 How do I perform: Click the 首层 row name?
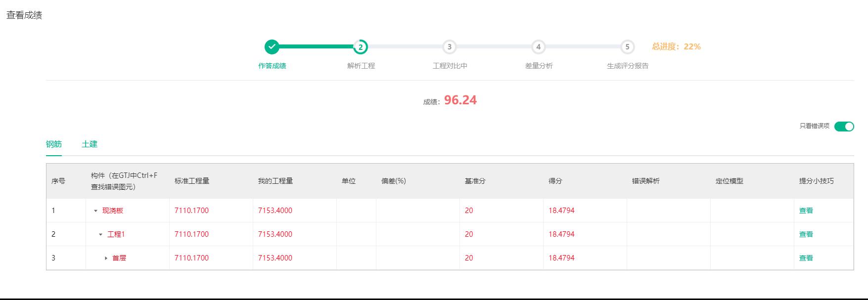coord(119,258)
